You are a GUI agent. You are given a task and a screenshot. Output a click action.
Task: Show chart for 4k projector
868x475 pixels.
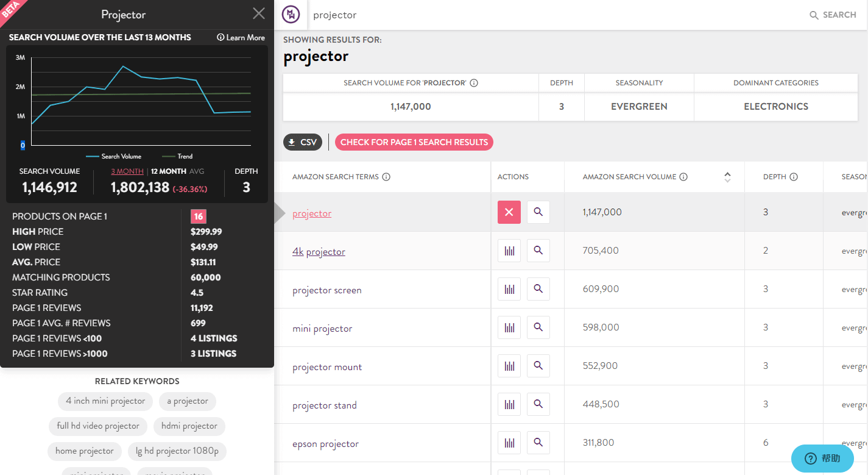click(509, 251)
